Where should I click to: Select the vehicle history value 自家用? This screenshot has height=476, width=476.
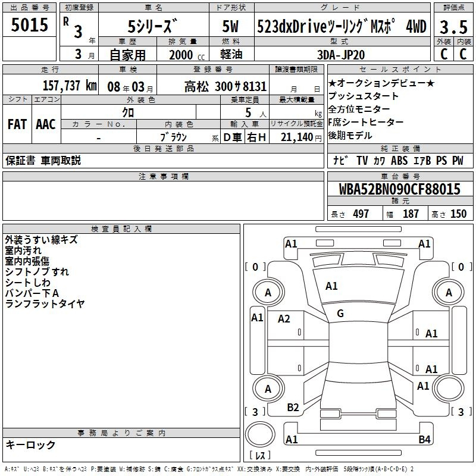127,55
